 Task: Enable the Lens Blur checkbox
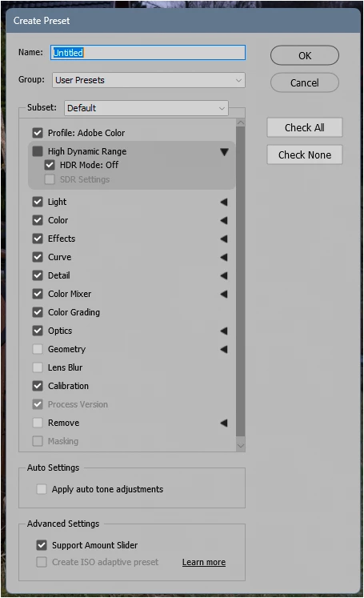coord(38,367)
